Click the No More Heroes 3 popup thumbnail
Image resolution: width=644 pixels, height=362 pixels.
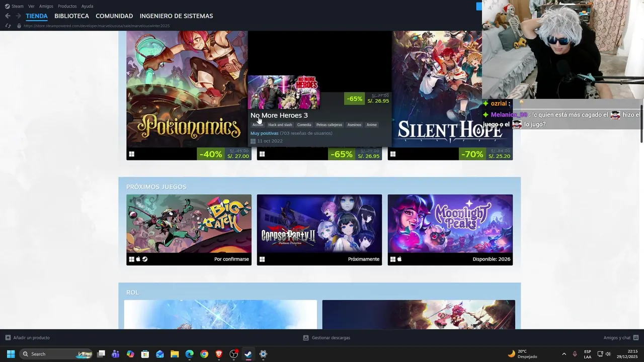pos(284,92)
